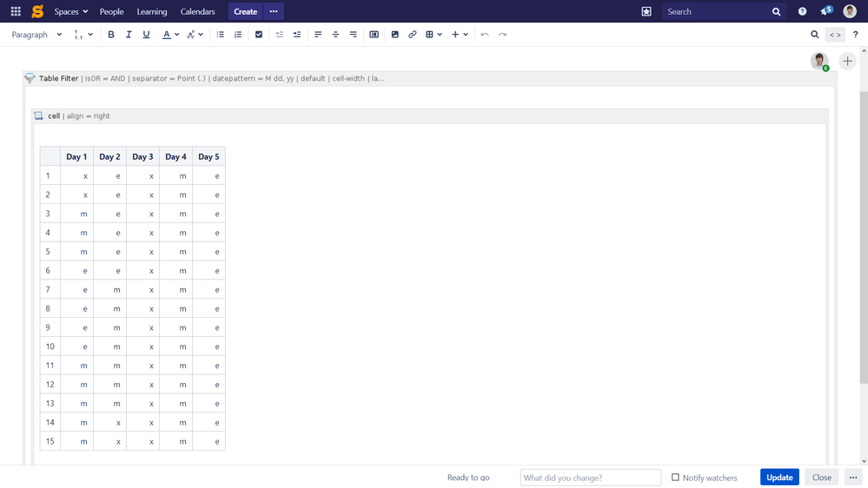Screen dimensions: 868x488
Task: Toggle underline formatting
Action: [146, 35]
